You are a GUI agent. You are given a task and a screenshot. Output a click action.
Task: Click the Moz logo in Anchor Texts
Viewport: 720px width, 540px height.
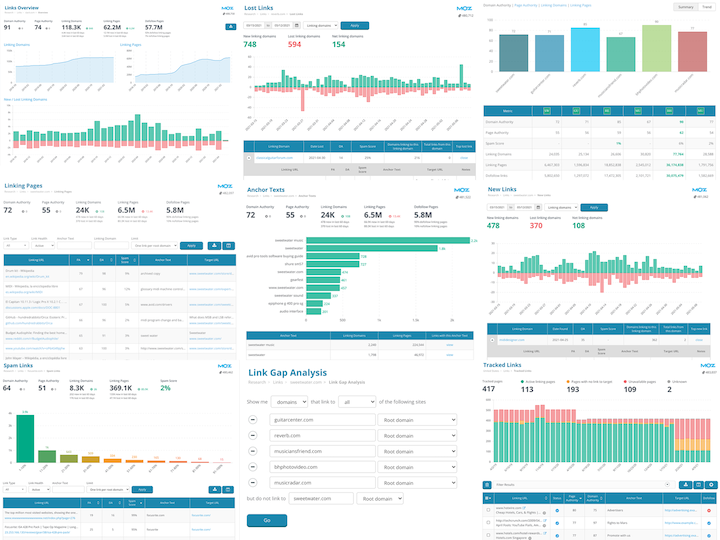pos(463,190)
